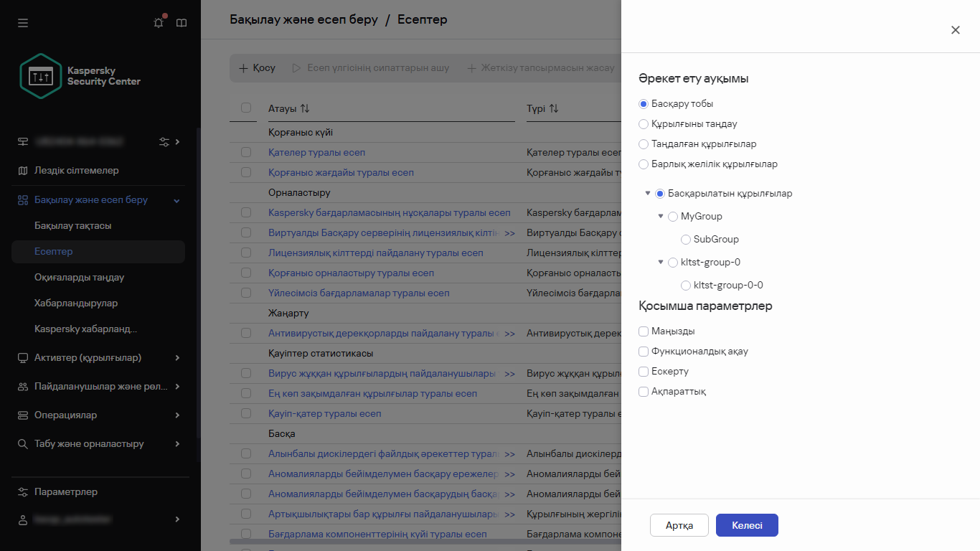Click the Артқа button
This screenshot has height=551, width=980.
click(x=679, y=526)
